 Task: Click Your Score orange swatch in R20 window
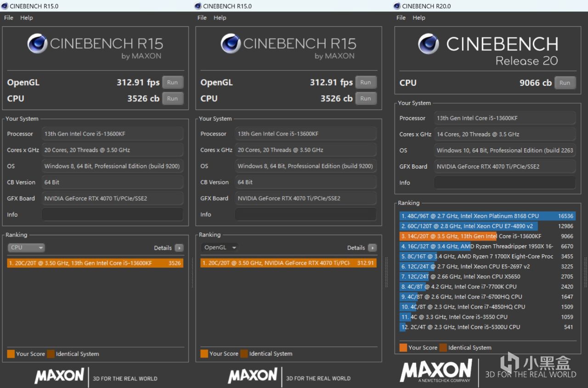click(x=403, y=348)
